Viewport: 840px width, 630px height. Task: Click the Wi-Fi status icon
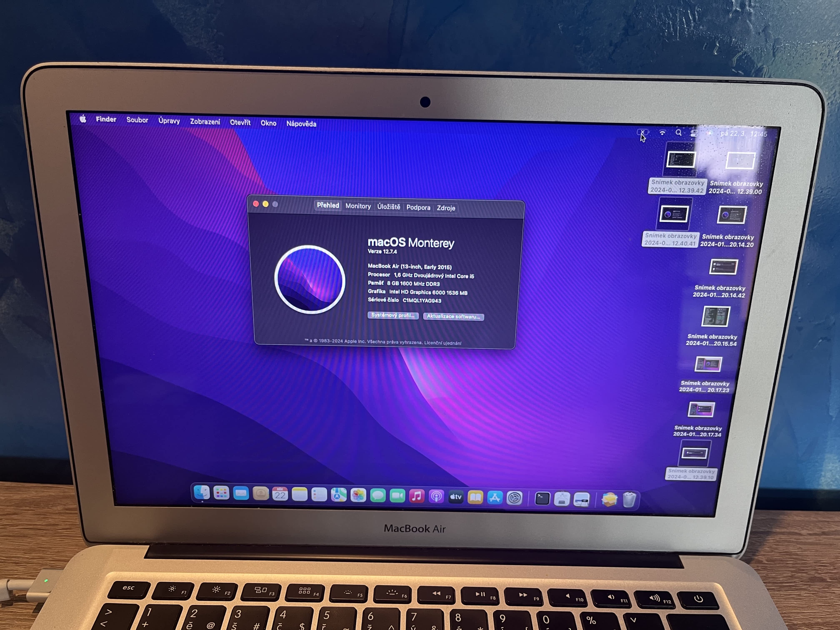[x=662, y=133]
